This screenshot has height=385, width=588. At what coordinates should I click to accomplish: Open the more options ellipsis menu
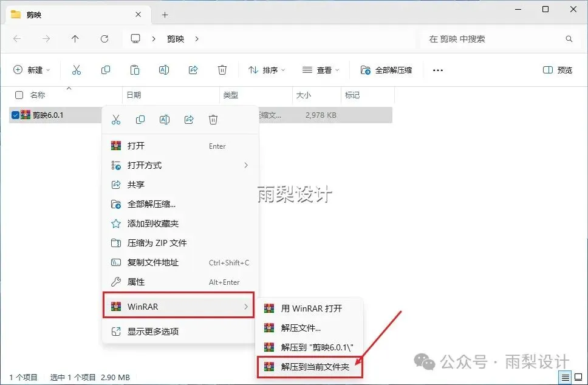437,70
